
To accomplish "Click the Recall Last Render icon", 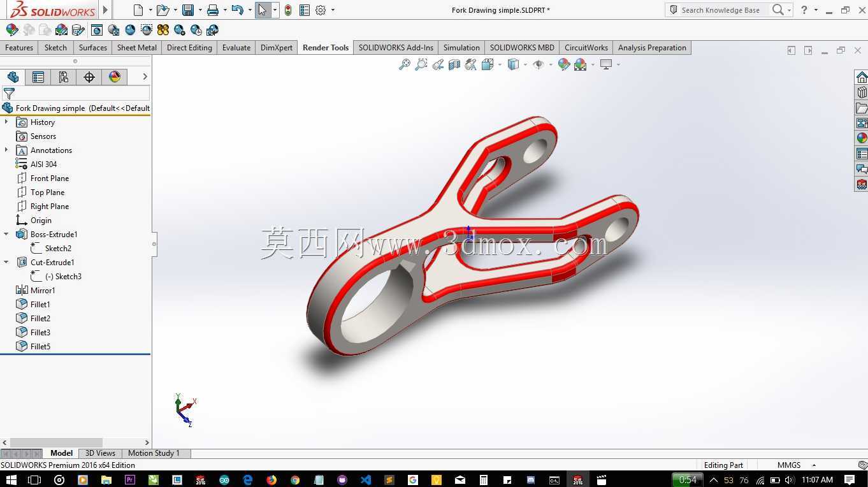I will coord(213,30).
